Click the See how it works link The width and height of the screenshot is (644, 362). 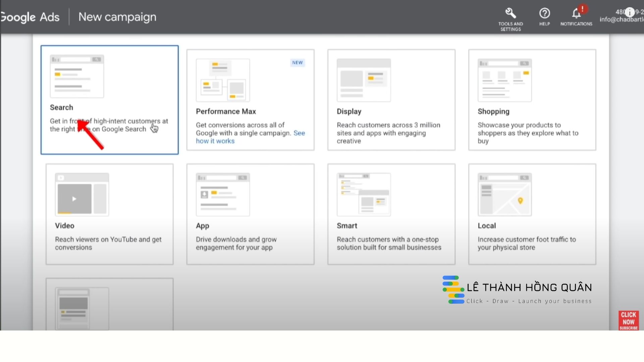[x=215, y=141]
